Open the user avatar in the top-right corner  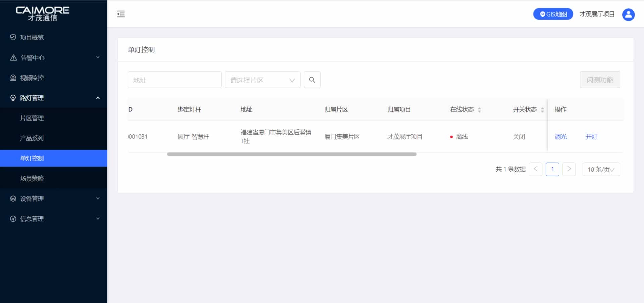coord(629,14)
